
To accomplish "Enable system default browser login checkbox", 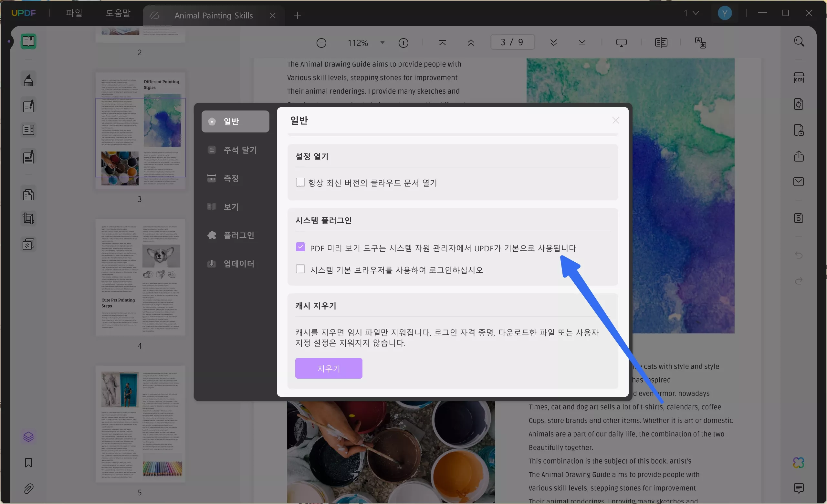I will click(300, 269).
